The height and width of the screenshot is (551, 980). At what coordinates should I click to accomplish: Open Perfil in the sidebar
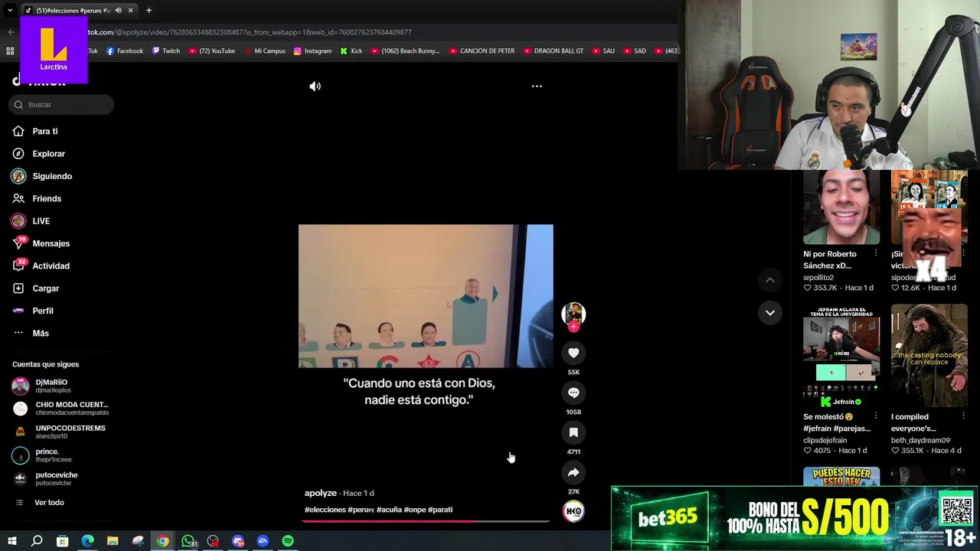43,311
